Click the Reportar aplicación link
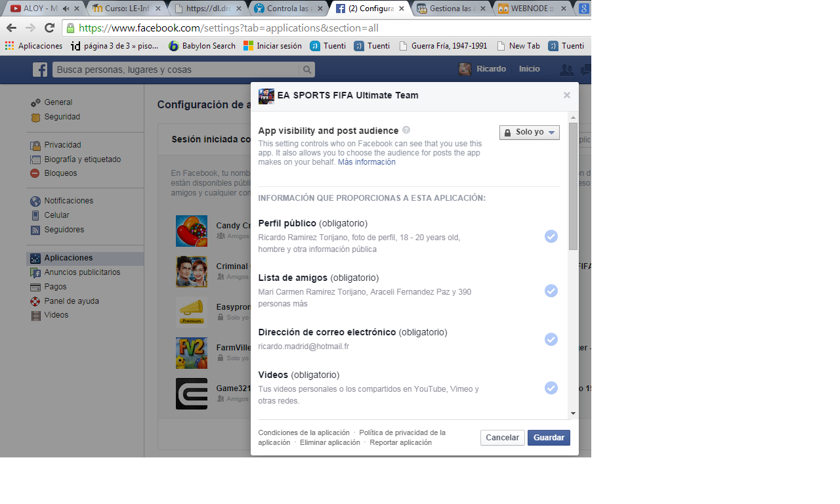This screenshot has height=504, width=840. coord(401,442)
